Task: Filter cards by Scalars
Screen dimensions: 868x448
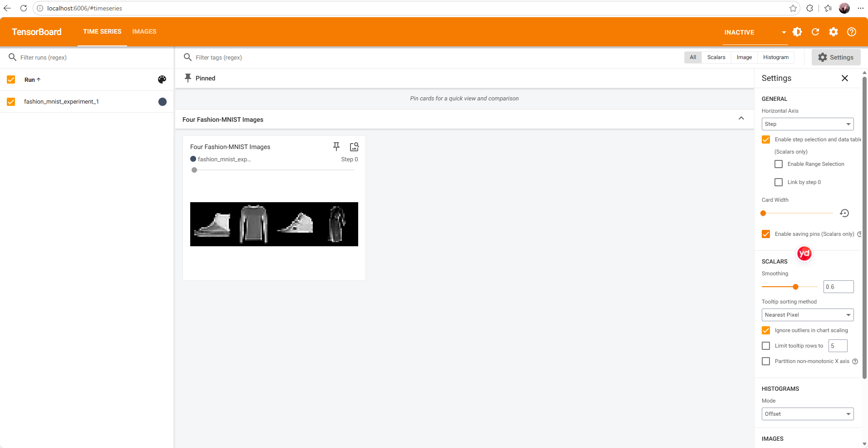Action: [x=716, y=57]
